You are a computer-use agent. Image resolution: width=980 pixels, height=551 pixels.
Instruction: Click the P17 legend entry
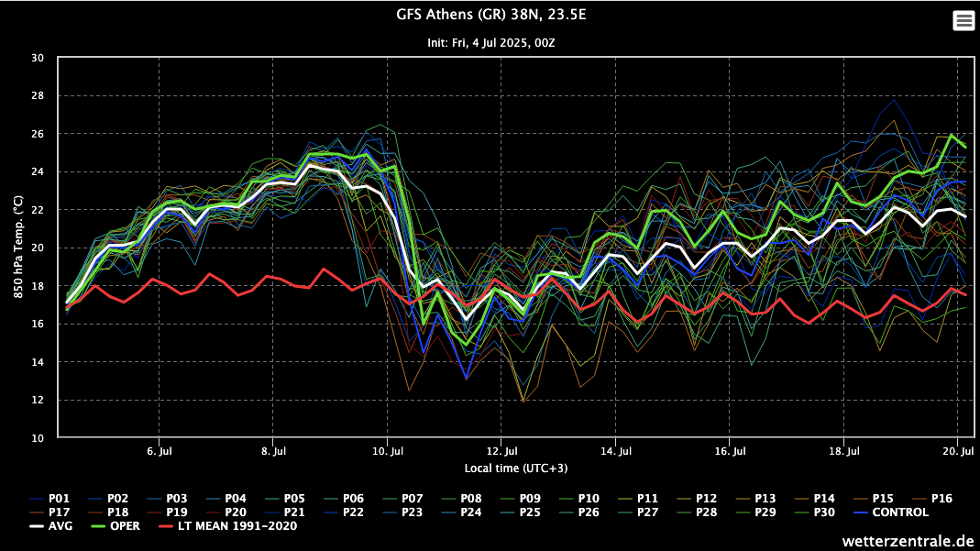[59, 512]
